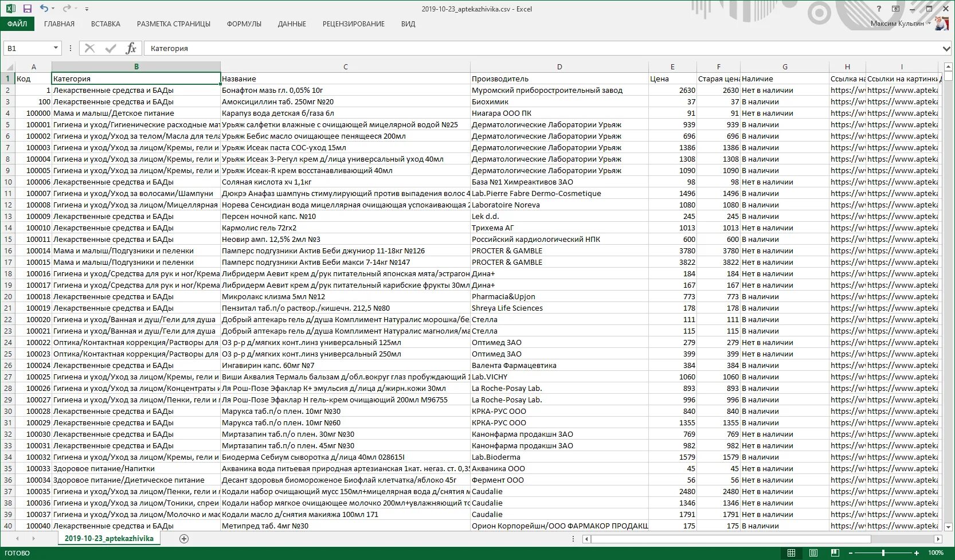Click vertical scrollbar up arrow
This screenshot has width=955, height=560.
click(948, 66)
